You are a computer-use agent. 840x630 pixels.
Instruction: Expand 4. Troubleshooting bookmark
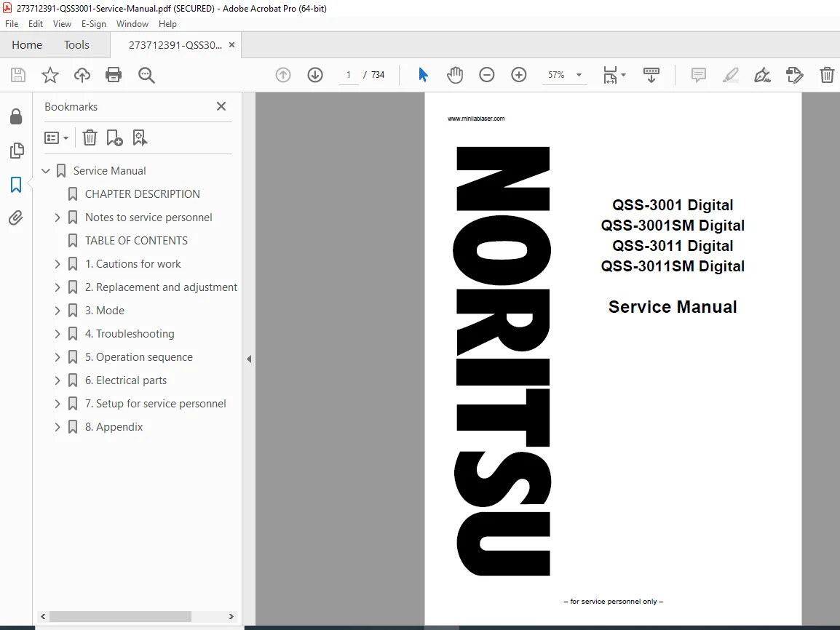coord(58,333)
